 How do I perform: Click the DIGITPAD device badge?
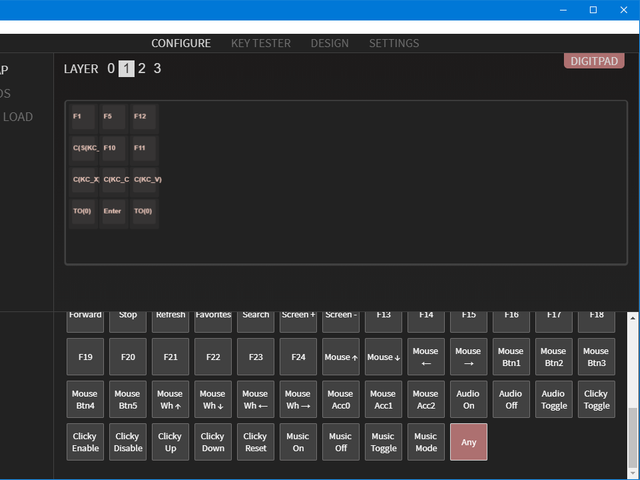tap(594, 61)
